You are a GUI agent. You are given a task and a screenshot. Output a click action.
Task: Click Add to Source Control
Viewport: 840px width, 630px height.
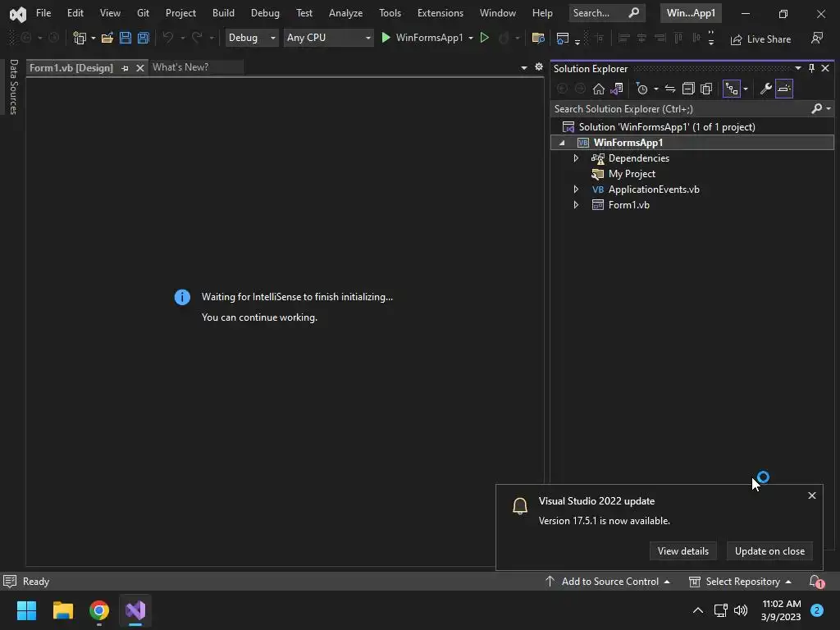608,582
